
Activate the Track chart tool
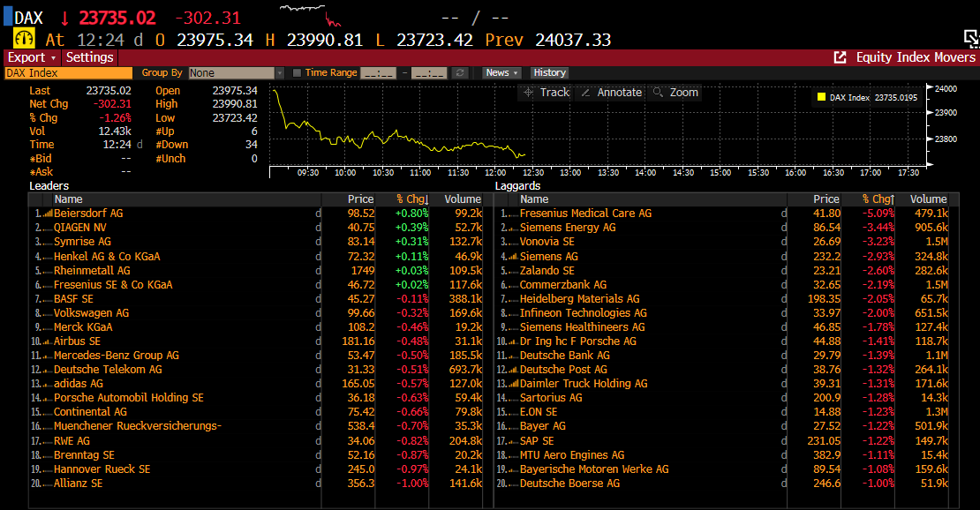coord(547,93)
